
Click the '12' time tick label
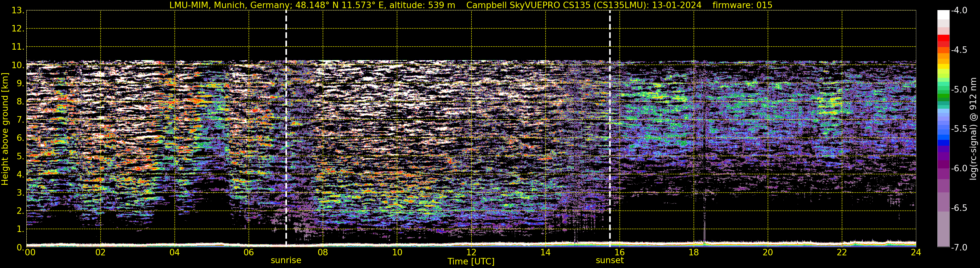[471, 252]
